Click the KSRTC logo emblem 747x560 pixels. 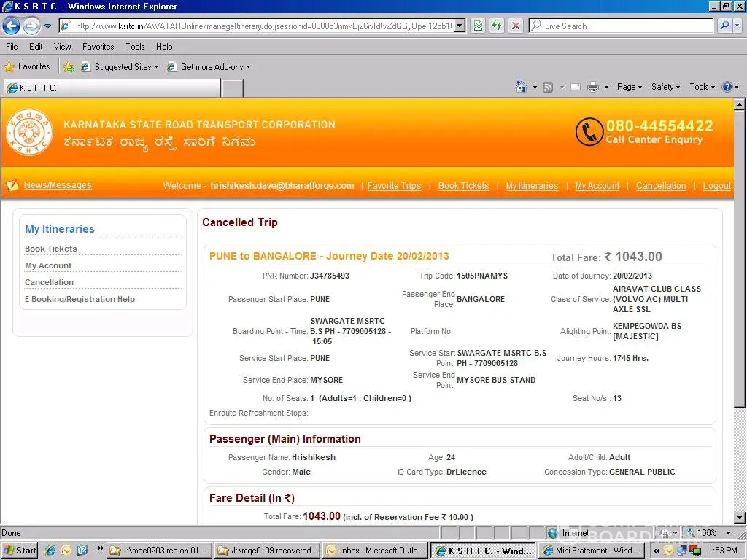(x=29, y=133)
